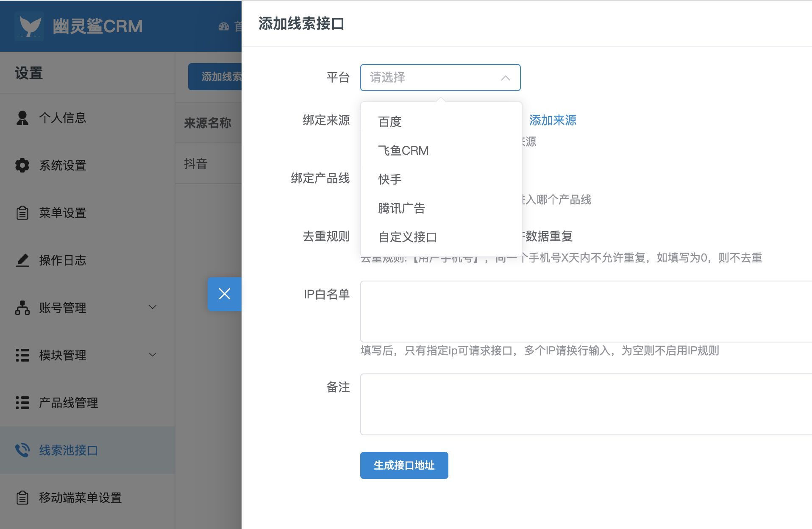Viewport: 812px width, 529px height.
Task: Click the 个人信息 user icon
Action: click(22, 118)
